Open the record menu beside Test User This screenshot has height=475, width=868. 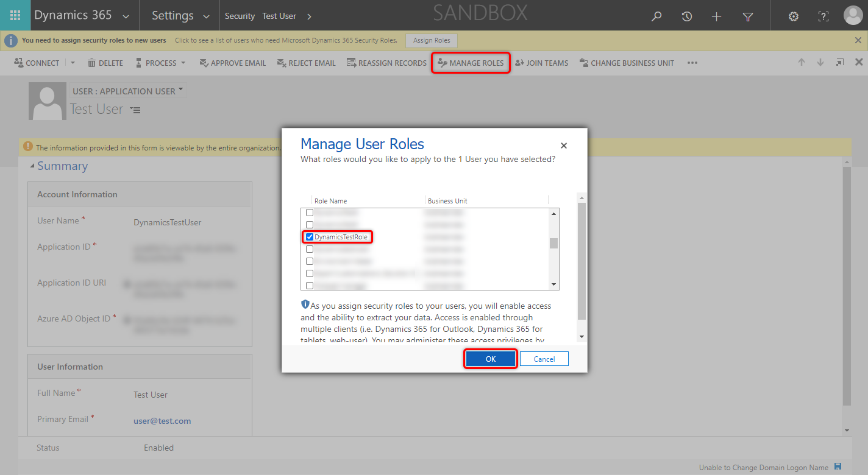(136, 110)
